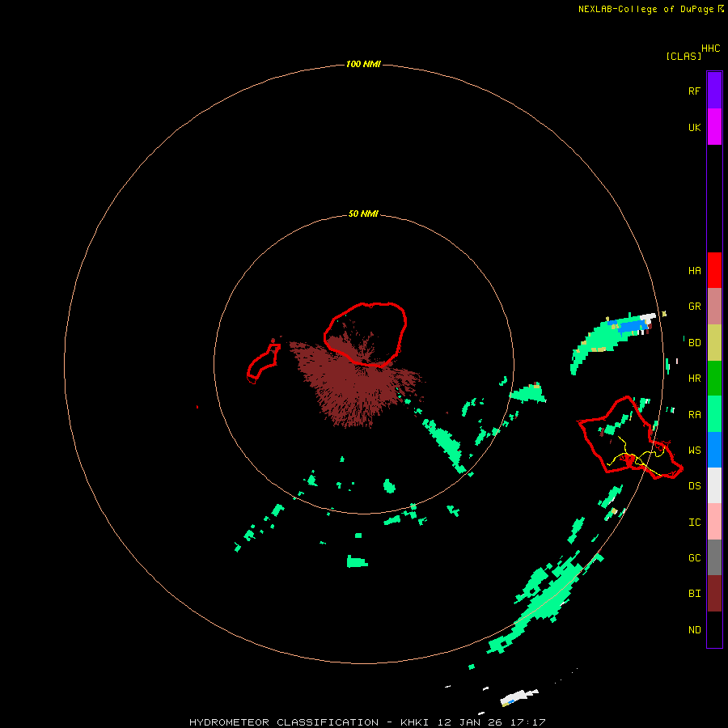Viewport: 728px width, 728px height.
Task: Click the WS legend label
Action: click(x=694, y=450)
